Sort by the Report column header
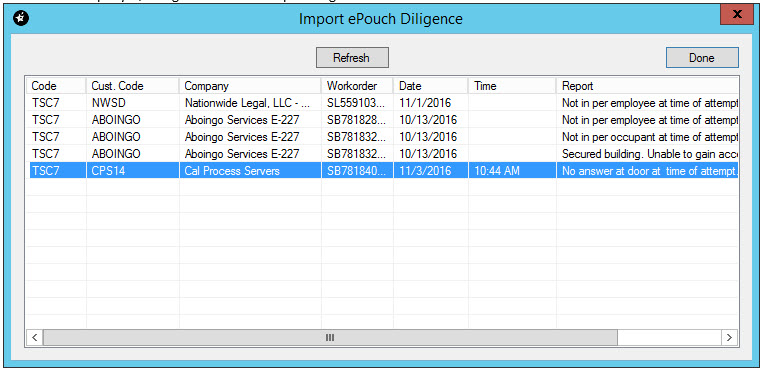The width and height of the screenshot is (764, 372). (648, 86)
